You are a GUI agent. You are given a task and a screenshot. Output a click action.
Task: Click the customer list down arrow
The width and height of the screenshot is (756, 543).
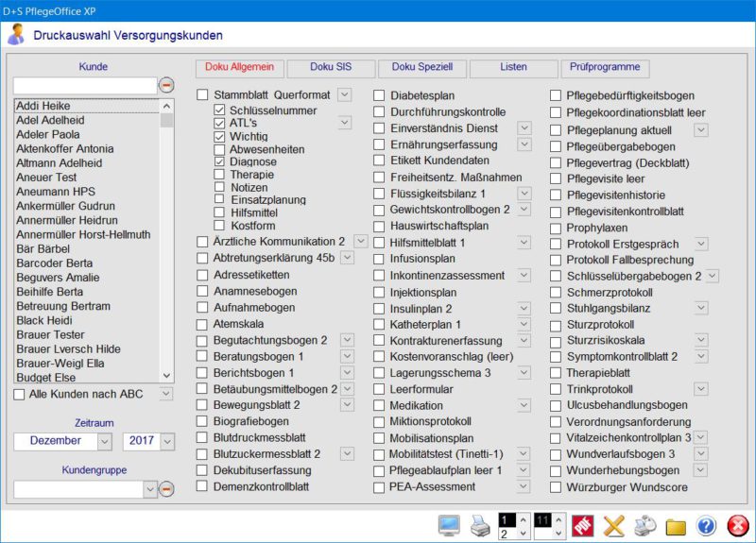click(x=167, y=376)
